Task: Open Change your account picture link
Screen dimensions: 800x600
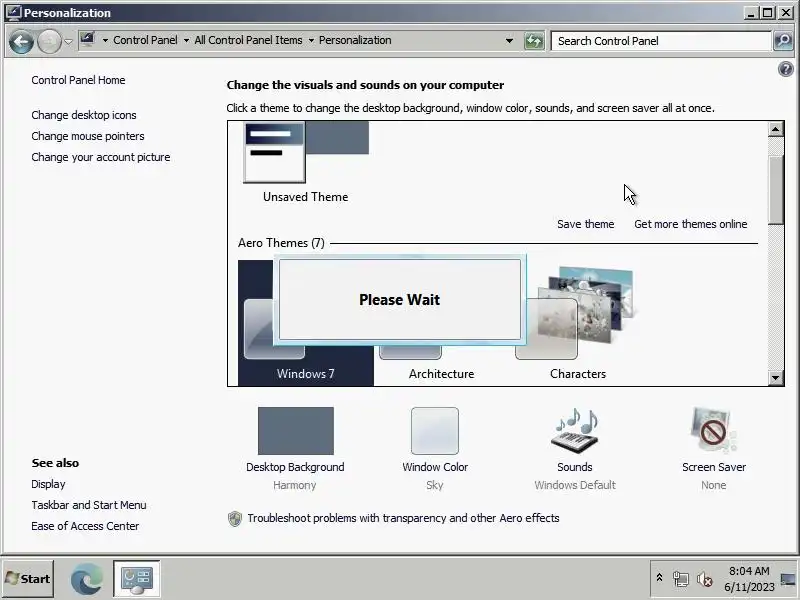Action: pos(101,157)
